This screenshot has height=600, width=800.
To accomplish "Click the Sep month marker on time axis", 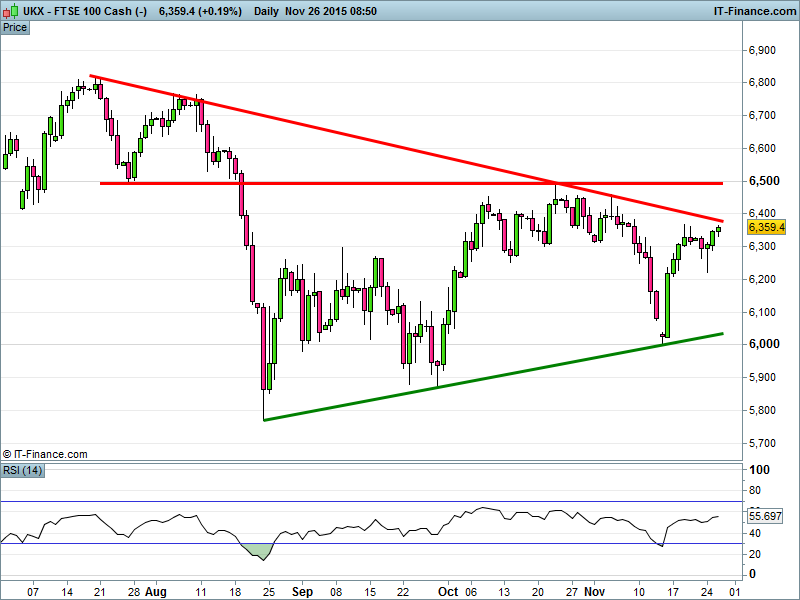I will point(301,592).
